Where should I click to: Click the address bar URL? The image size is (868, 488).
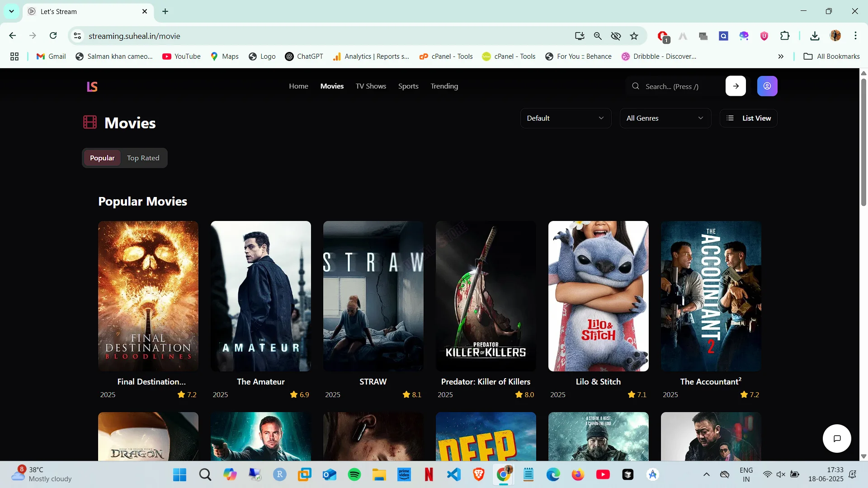pyautogui.click(x=134, y=36)
